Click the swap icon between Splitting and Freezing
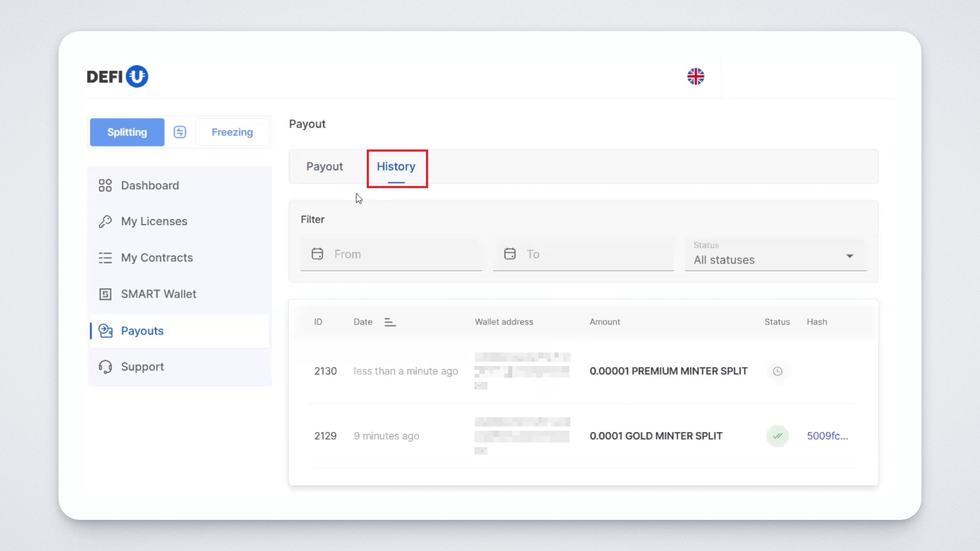This screenshot has height=551, width=980. pyautogui.click(x=180, y=132)
